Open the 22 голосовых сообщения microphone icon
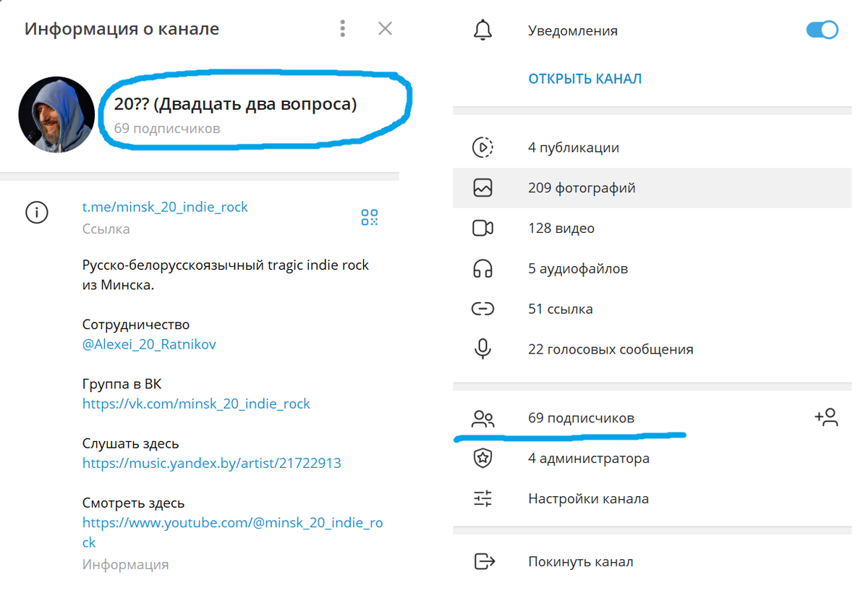The image size is (868, 601). tap(482, 349)
